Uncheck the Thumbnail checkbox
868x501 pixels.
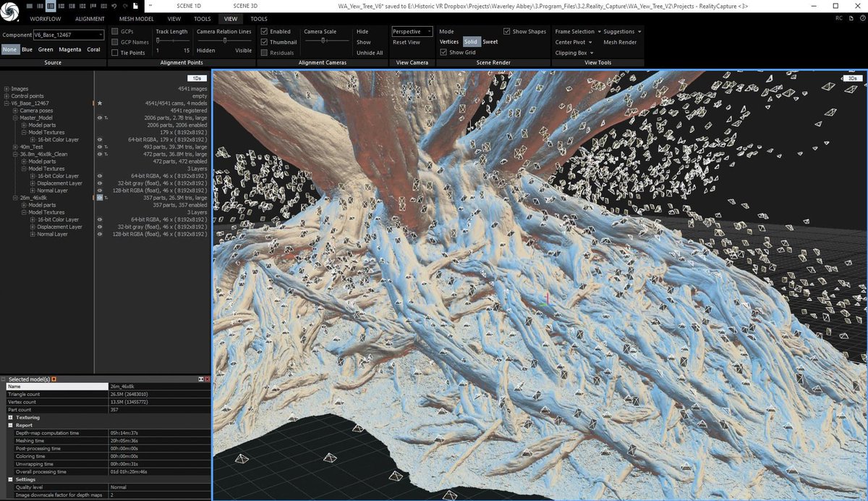264,42
